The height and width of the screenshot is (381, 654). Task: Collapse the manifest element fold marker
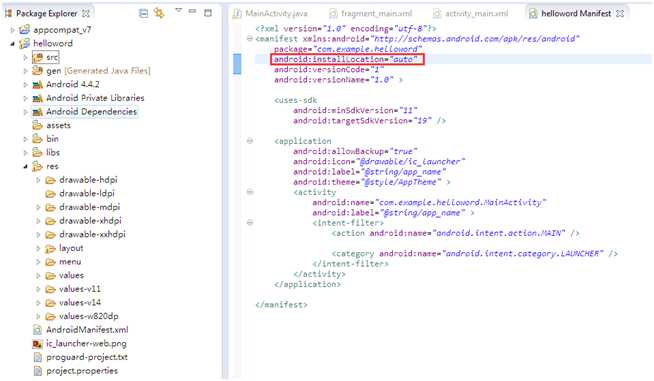point(250,39)
